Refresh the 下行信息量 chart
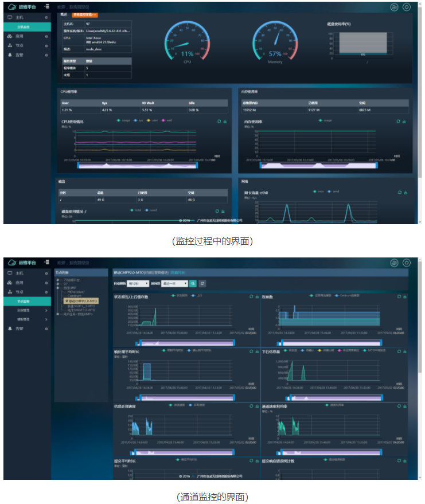 [x=399, y=351]
